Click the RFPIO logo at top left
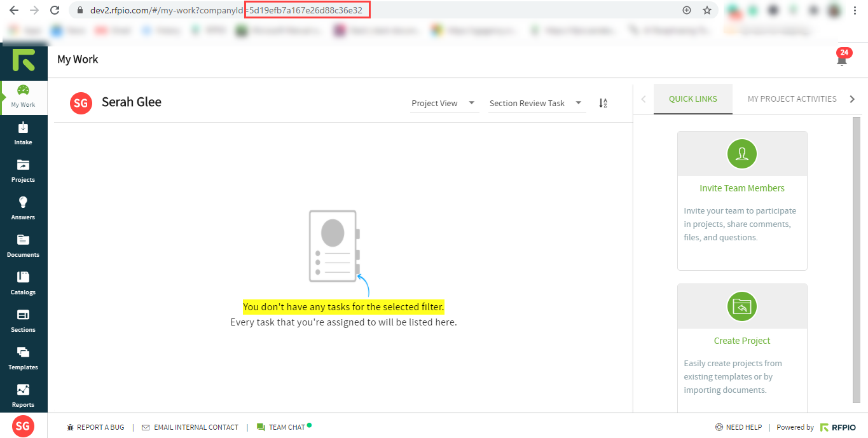The width and height of the screenshot is (868, 438). coord(24,60)
